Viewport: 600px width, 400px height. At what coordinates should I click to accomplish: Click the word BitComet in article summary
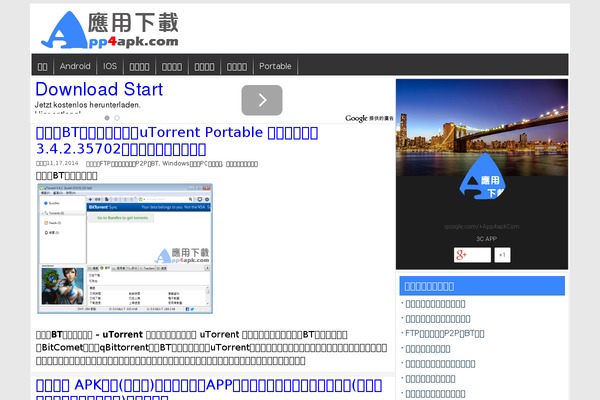(62, 348)
